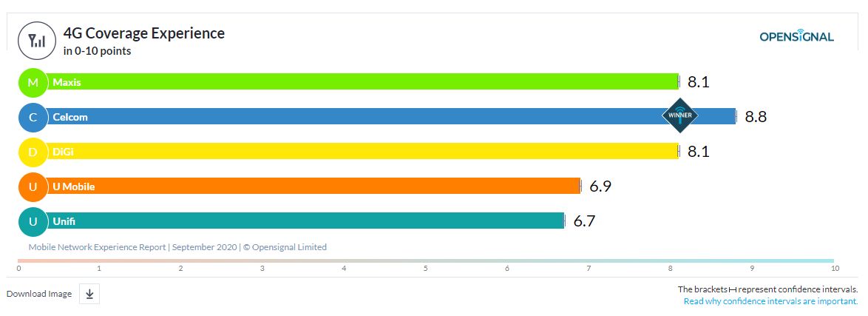Click the blue Celcom 'C' circle icon
Viewport: 868px width, 316px height.
[33, 117]
